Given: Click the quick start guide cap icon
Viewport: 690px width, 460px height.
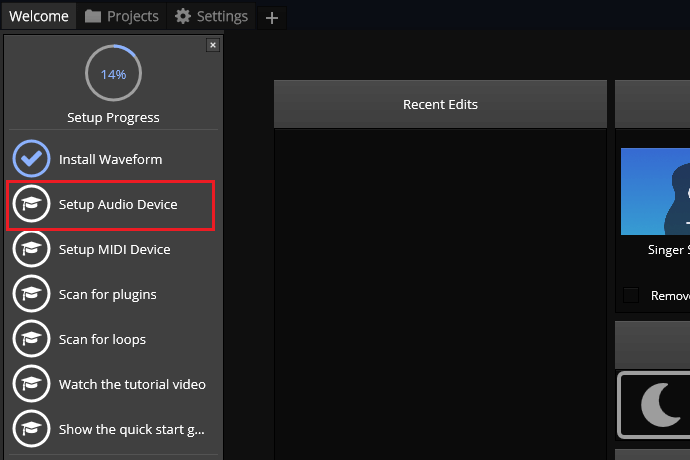Looking at the screenshot, I should pos(31,429).
